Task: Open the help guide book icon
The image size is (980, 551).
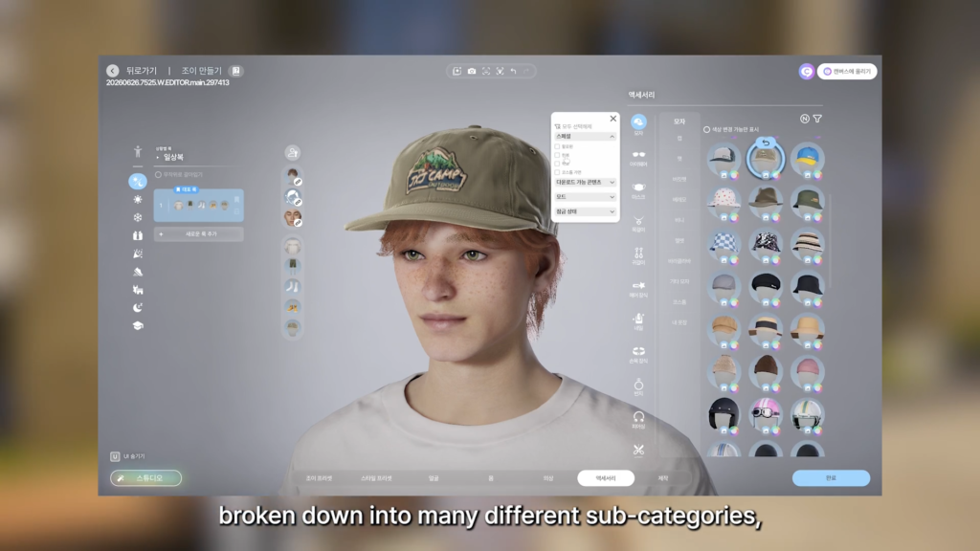Action: pyautogui.click(x=236, y=71)
